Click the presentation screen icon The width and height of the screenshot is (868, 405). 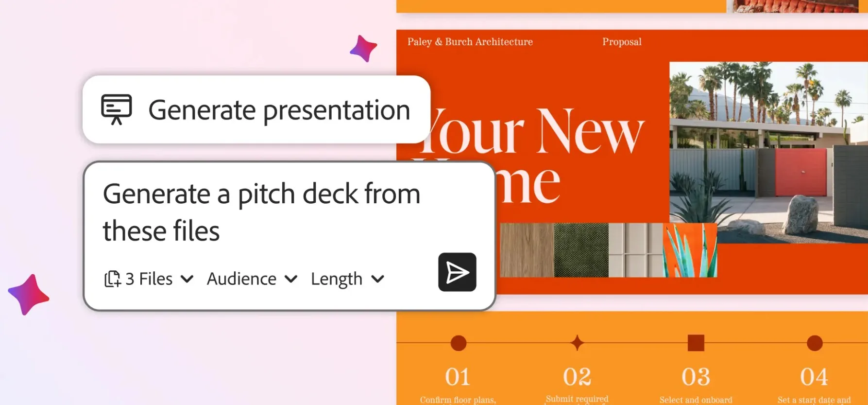pos(116,109)
